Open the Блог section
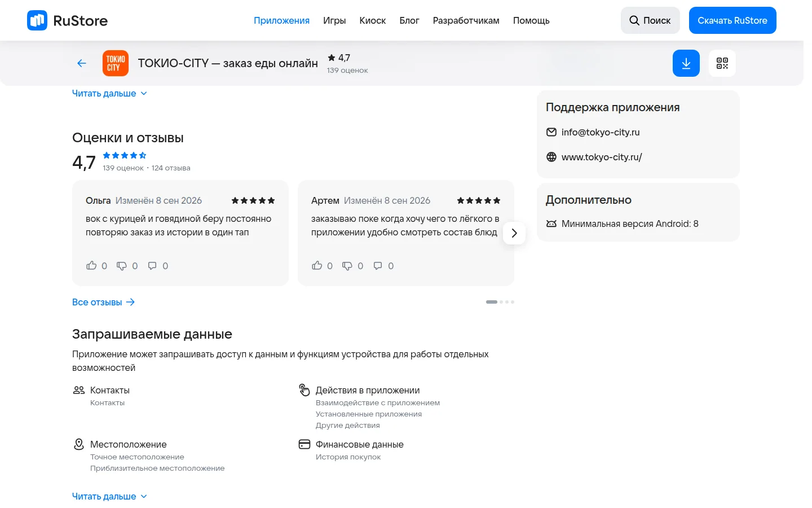 point(409,20)
